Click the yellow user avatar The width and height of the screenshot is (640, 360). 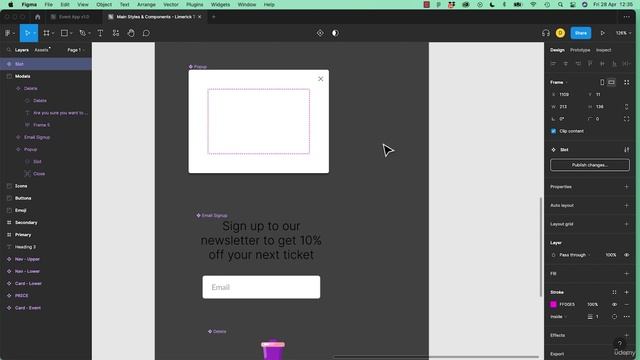point(560,33)
